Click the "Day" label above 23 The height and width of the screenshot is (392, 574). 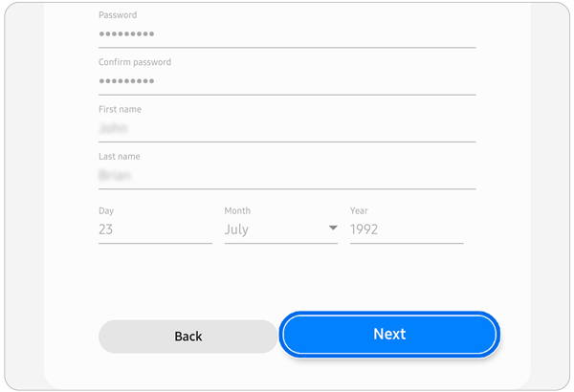pyautogui.click(x=105, y=210)
